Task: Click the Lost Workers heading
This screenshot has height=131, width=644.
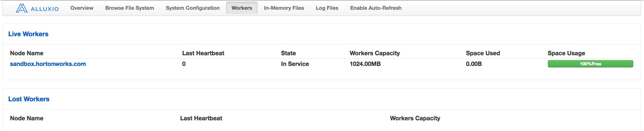Action: coord(29,99)
